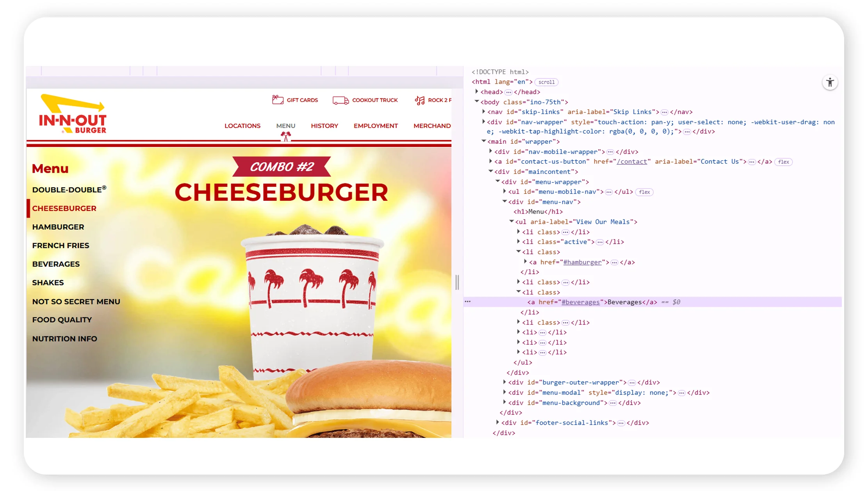
Task: Select the EMPLOYMENT navigation item
Action: (x=376, y=125)
